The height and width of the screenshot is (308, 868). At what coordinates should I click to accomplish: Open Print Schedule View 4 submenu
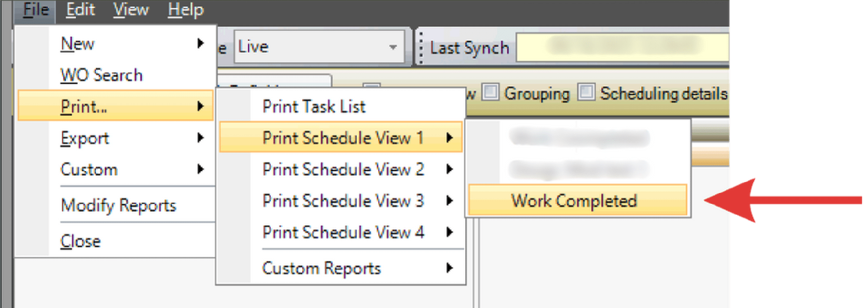tap(343, 232)
